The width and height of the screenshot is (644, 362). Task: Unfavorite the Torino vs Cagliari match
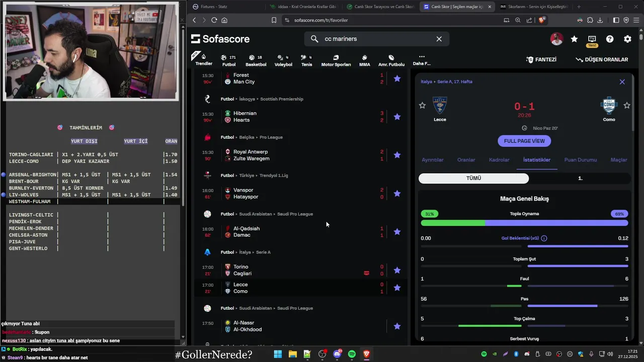tap(397, 270)
